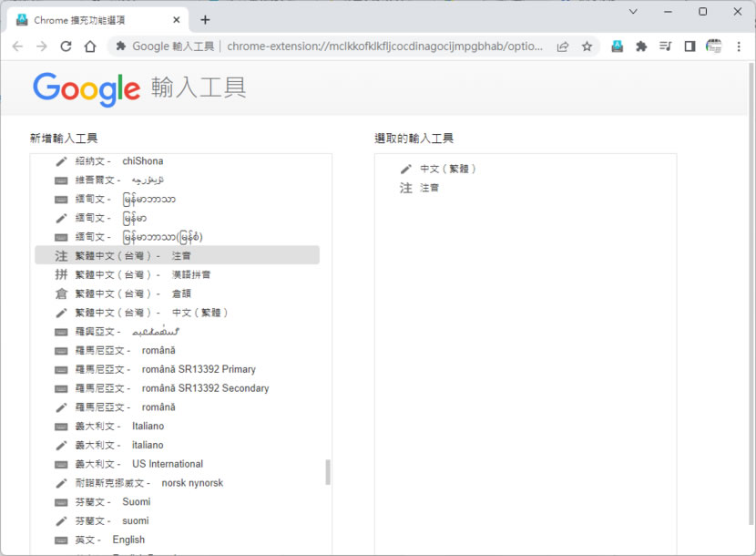Viewport: 756px width, 556px height.
Task: Select 中文（繁體） in selected tools list
Action: (522, 169)
